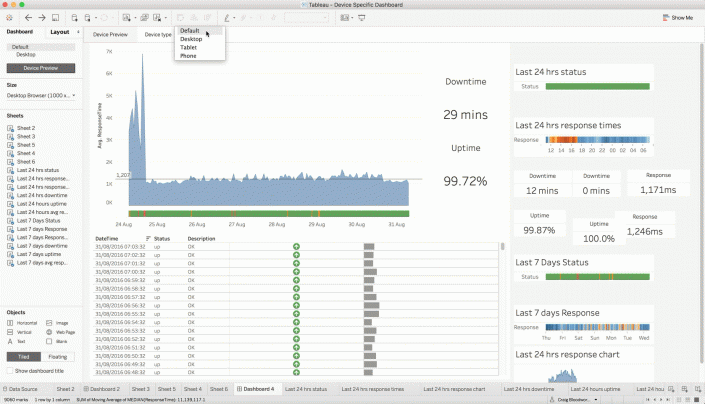Select the Blank object
This screenshot has width=705, height=404.
coord(57,342)
